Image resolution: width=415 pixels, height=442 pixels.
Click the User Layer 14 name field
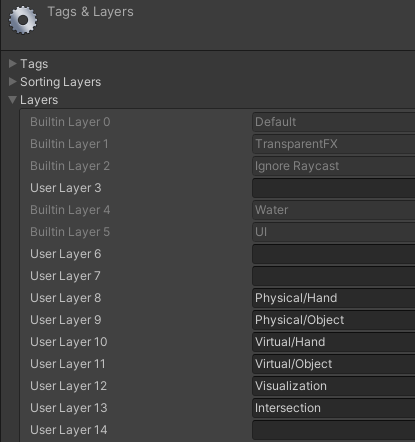tap(333, 430)
